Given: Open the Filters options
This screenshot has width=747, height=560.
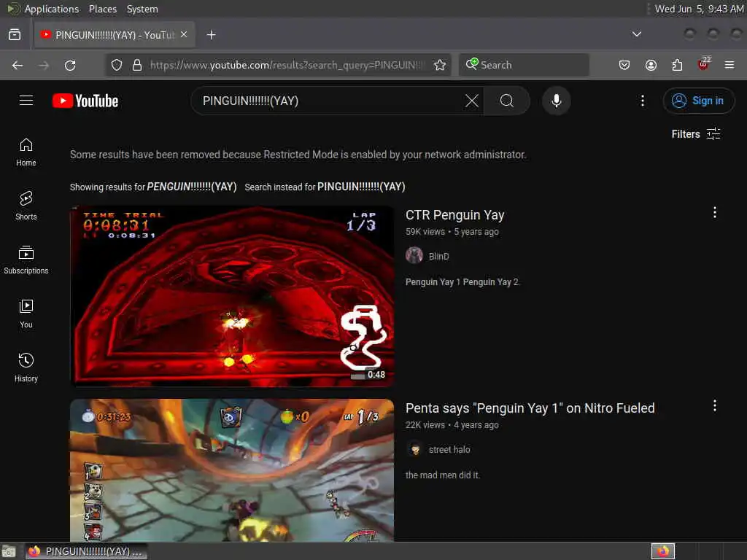Looking at the screenshot, I should pos(695,134).
